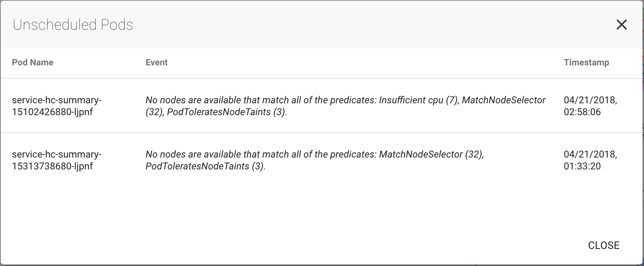
Task: Click 'PodToleratesNodeTaints (3)' in the second pod's event
Action: pos(205,166)
